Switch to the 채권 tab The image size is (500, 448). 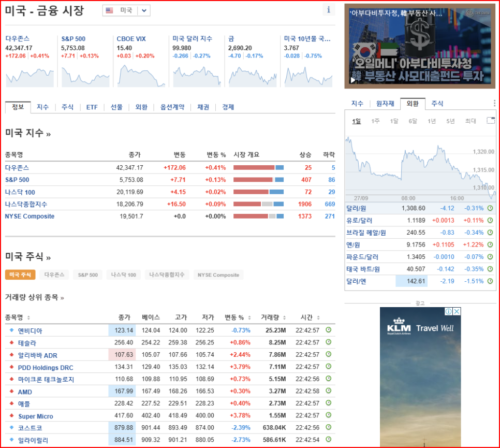coord(203,107)
